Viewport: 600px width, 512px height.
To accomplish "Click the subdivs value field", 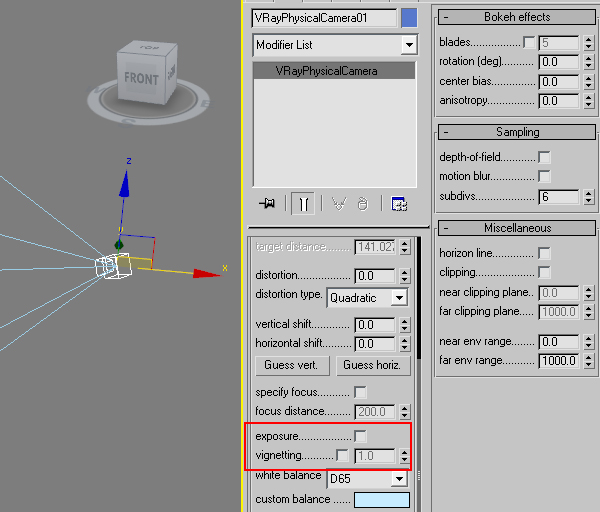I will click(x=558, y=197).
